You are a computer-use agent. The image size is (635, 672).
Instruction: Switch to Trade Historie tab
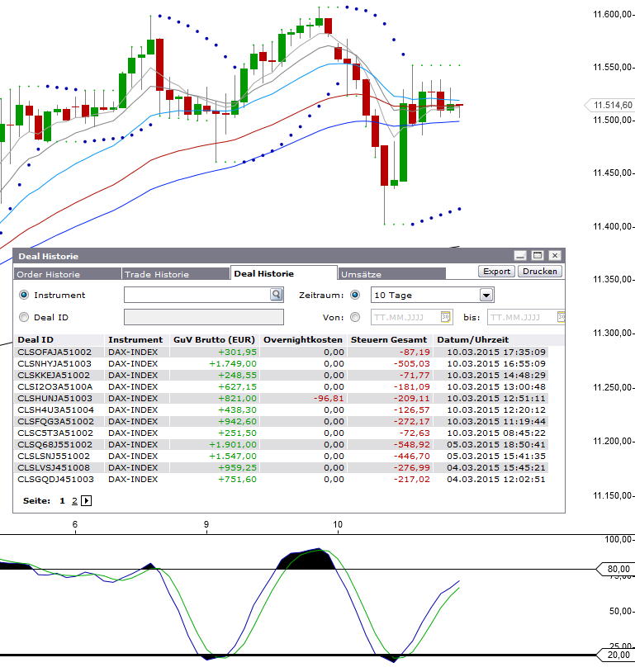point(176,274)
